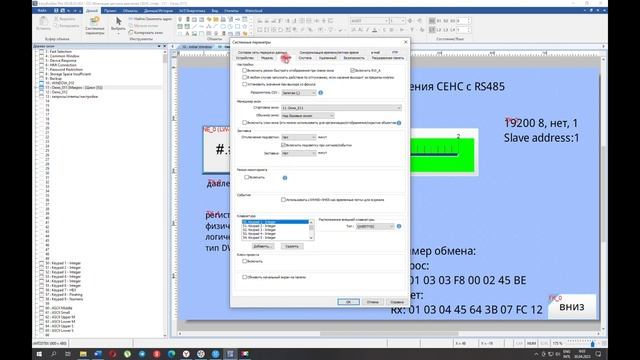The width and height of the screenshot is (640, 360).
Task: Click the "вниз" button on the canvas
Action: coord(571,307)
